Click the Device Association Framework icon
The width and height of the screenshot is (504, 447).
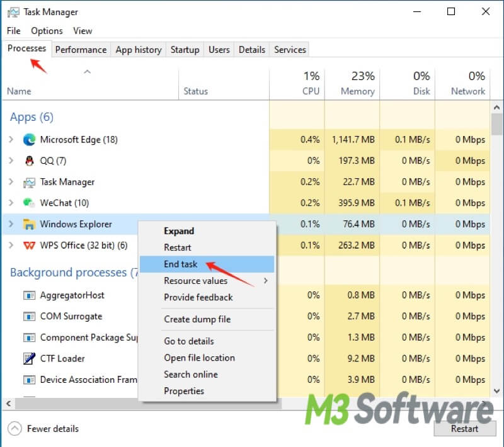(x=29, y=380)
